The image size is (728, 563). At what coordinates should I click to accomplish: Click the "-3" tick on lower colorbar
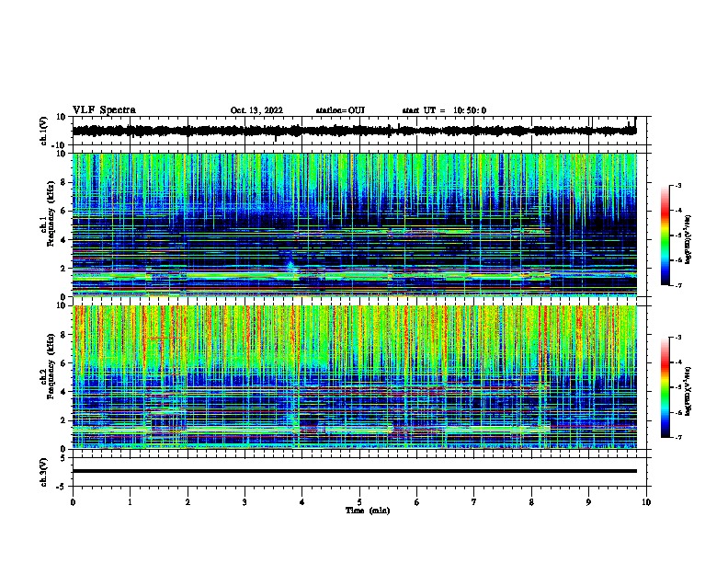tap(678, 338)
